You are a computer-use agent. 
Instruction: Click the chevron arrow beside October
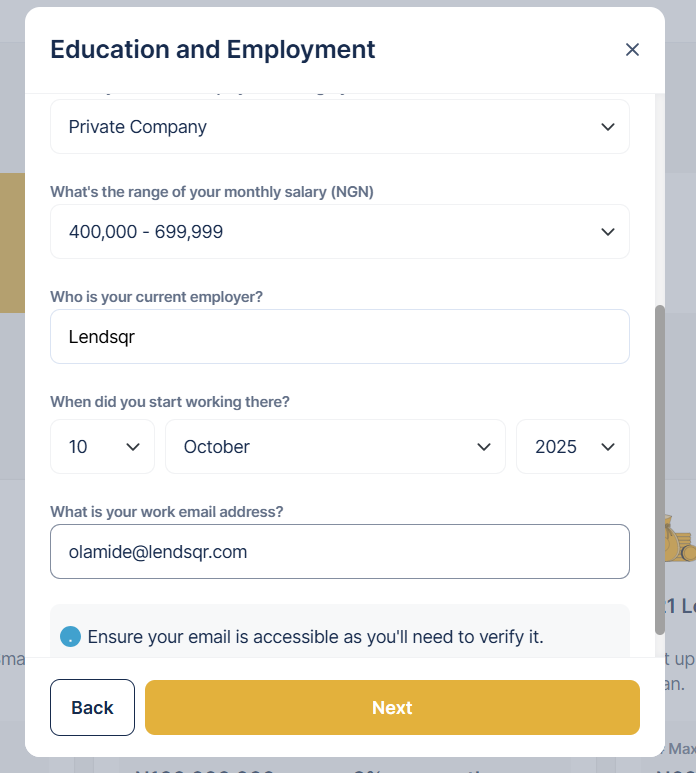pyautogui.click(x=484, y=447)
